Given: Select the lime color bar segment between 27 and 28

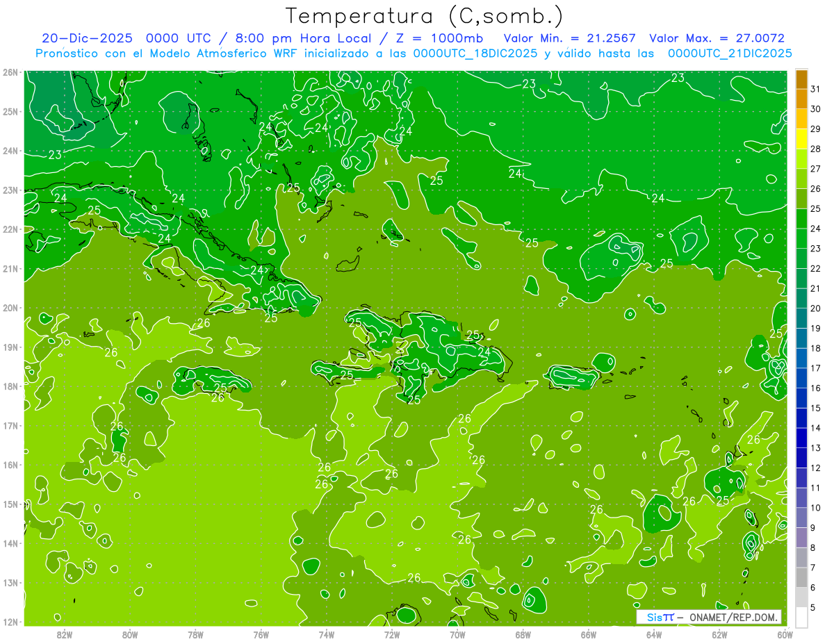Looking at the screenshot, I should (x=801, y=159).
